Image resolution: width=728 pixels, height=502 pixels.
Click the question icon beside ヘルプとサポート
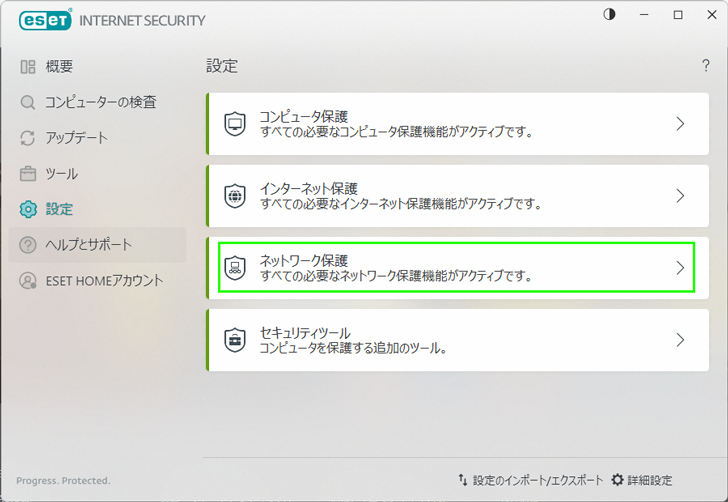point(28,245)
